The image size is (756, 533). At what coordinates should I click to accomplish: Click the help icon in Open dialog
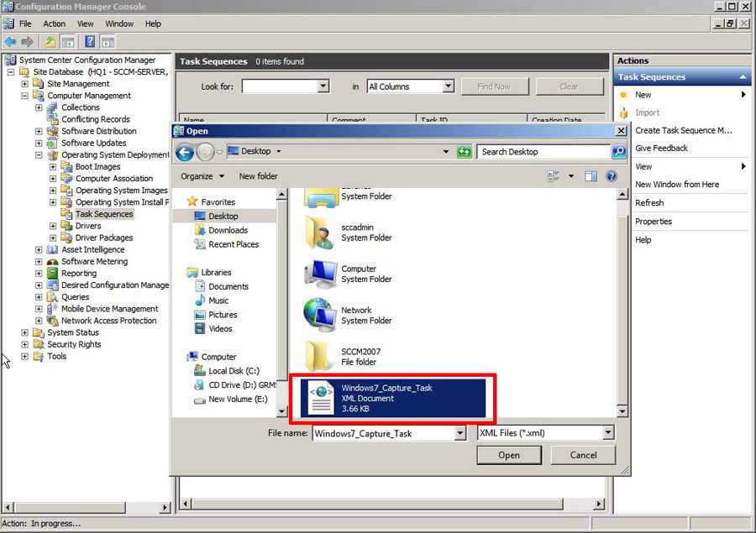[612, 176]
